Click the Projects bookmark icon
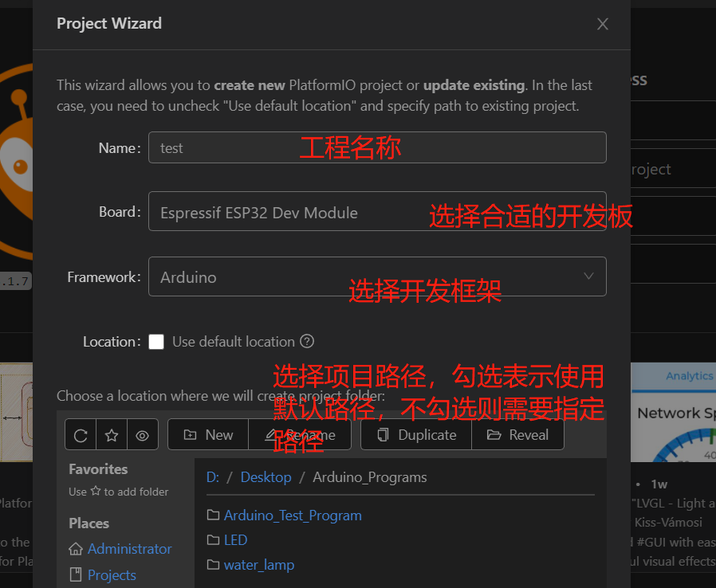 (x=76, y=574)
